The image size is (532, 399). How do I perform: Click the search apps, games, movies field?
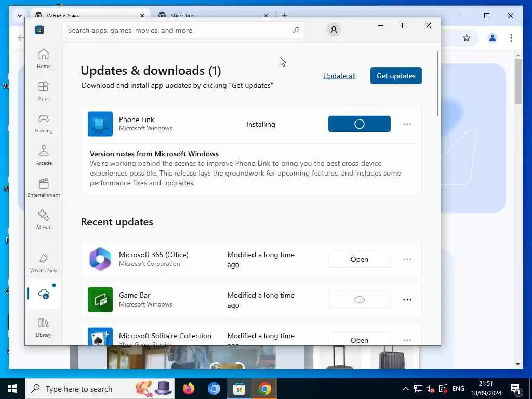183,30
